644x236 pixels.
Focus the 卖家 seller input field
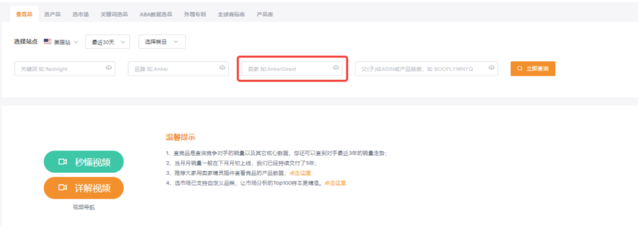[x=292, y=69]
